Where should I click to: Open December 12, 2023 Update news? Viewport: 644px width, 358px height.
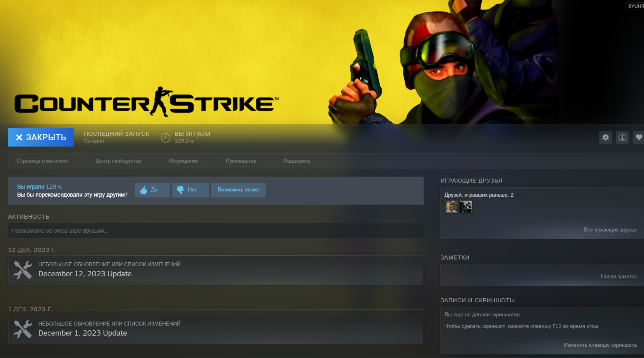click(216, 270)
